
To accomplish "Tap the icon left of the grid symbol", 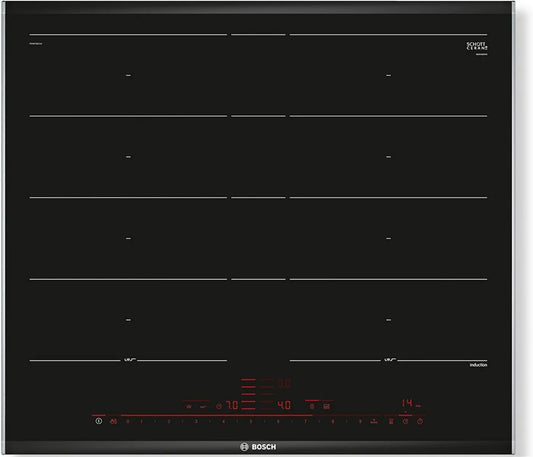I will point(312,406).
